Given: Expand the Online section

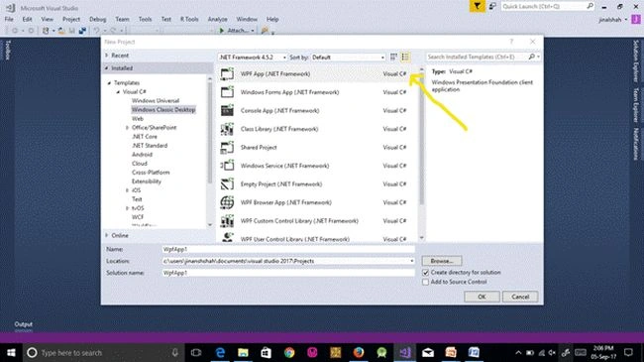Looking at the screenshot, I should click(x=107, y=235).
